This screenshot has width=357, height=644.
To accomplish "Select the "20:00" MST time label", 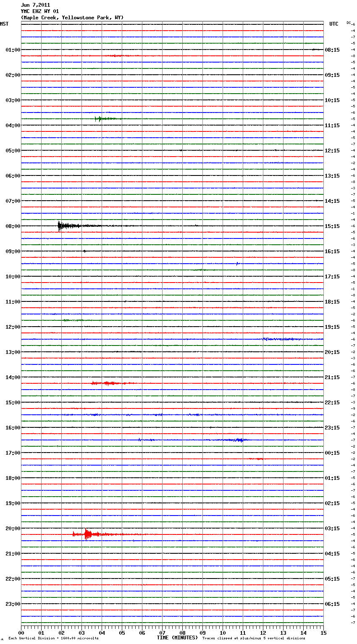I will [x=13, y=529].
